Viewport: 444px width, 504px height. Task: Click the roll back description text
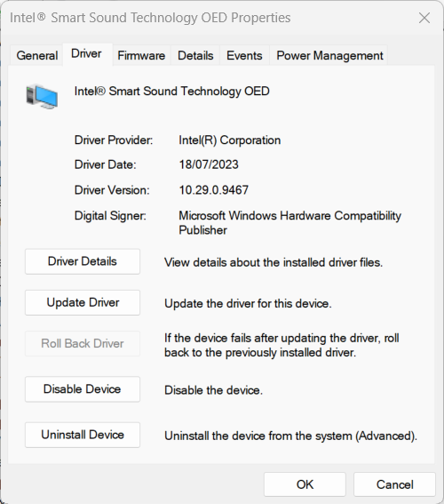click(x=281, y=345)
